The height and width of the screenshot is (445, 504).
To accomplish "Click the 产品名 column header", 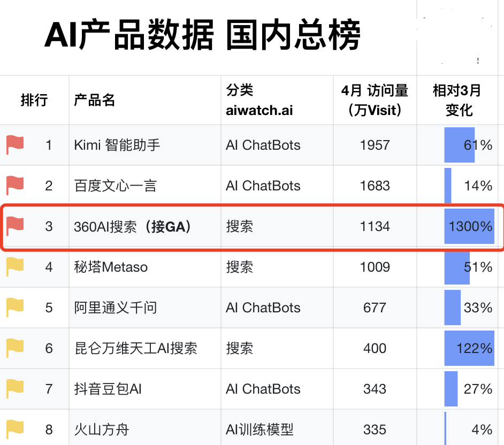I will pos(95,100).
